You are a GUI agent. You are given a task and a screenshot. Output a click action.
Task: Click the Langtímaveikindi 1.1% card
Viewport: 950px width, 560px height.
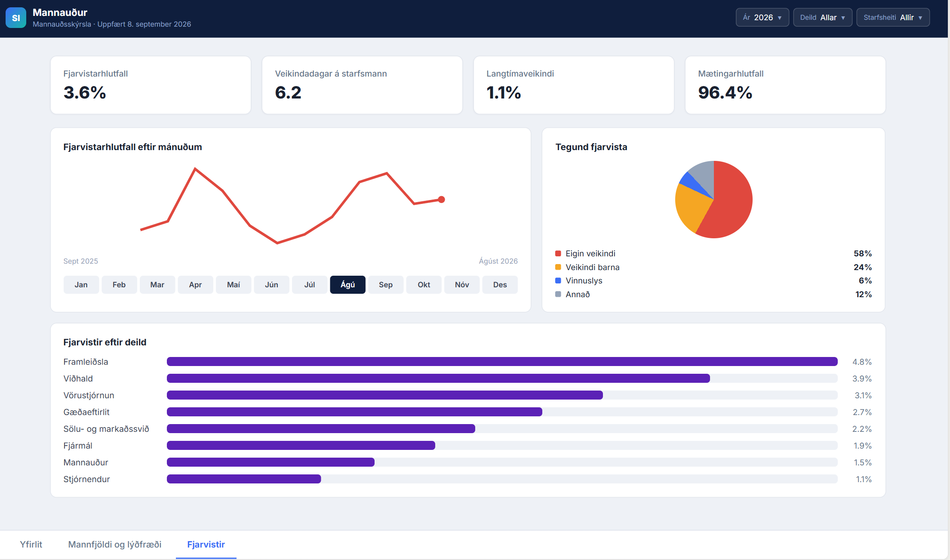[x=574, y=85]
